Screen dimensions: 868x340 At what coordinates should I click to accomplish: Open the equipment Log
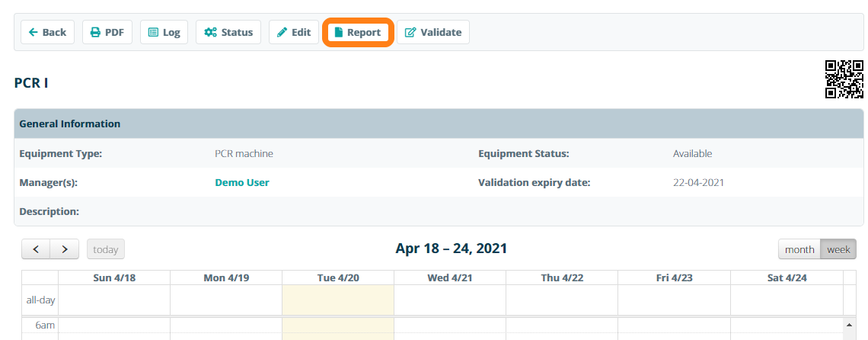(x=164, y=32)
